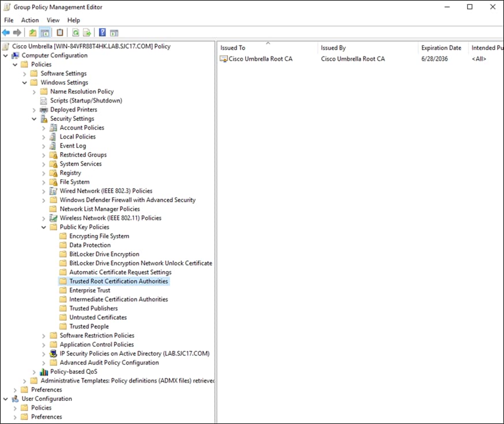Toggle Show/Hide Console Tree toolbar icon

(x=45, y=32)
